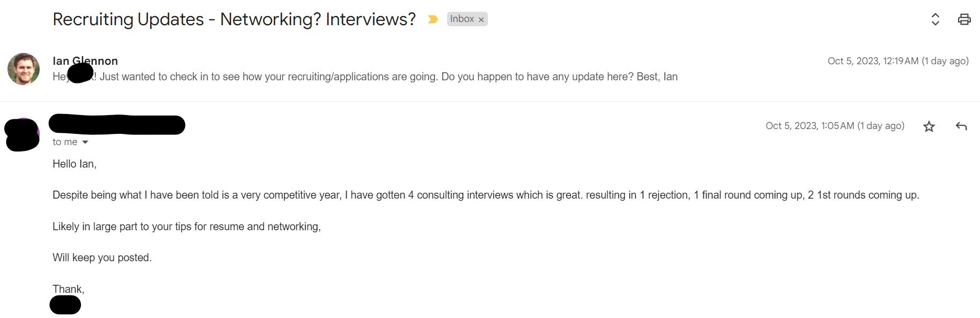This screenshot has height=318, width=980.
Task: Click the "Will keep you posted." line
Action: (x=102, y=258)
